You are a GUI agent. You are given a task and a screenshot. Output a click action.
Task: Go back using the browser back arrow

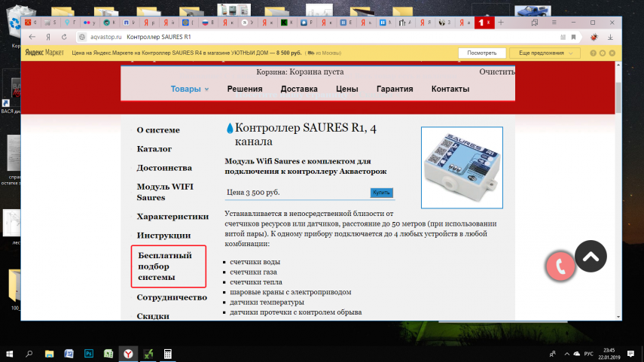coord(32,37)
